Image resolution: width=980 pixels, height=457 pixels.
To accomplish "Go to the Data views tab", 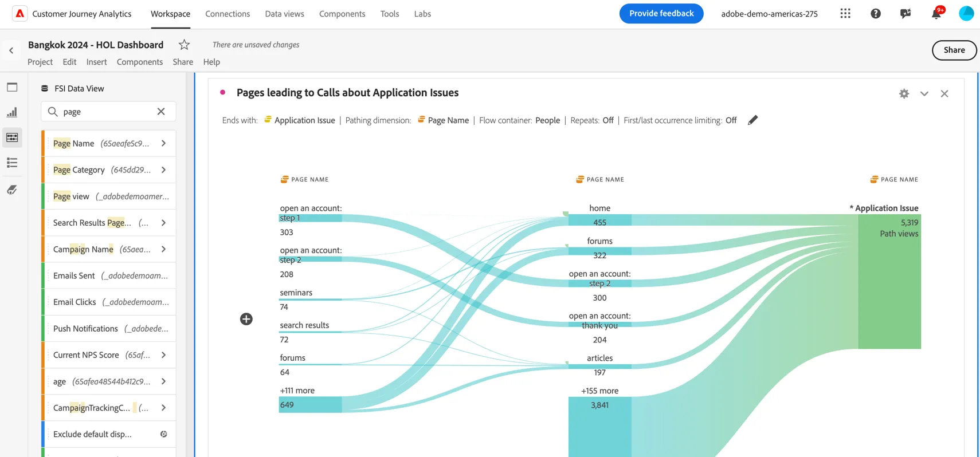I will click(284, 14).
